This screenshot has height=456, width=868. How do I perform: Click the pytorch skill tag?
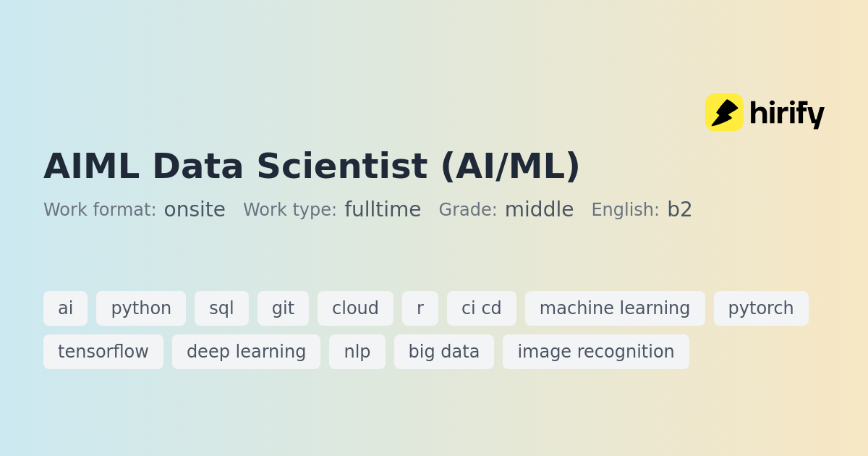(761, 308)
